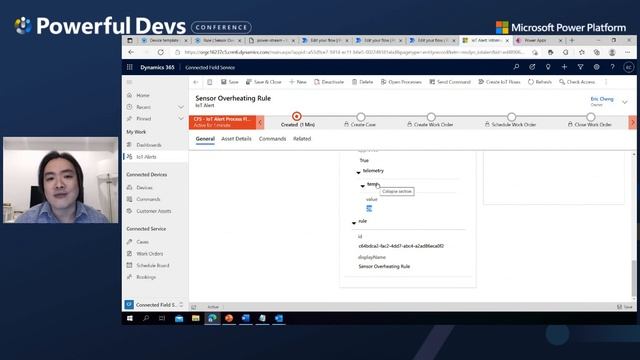
Task: Click the CFS - IoT Alert Process flow label
Action: coord(222,122)
